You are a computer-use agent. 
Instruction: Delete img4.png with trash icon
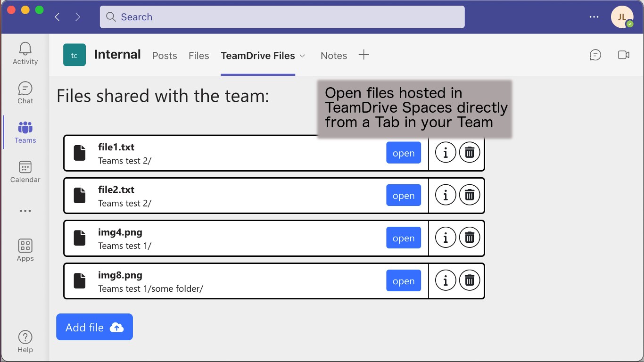470,237
